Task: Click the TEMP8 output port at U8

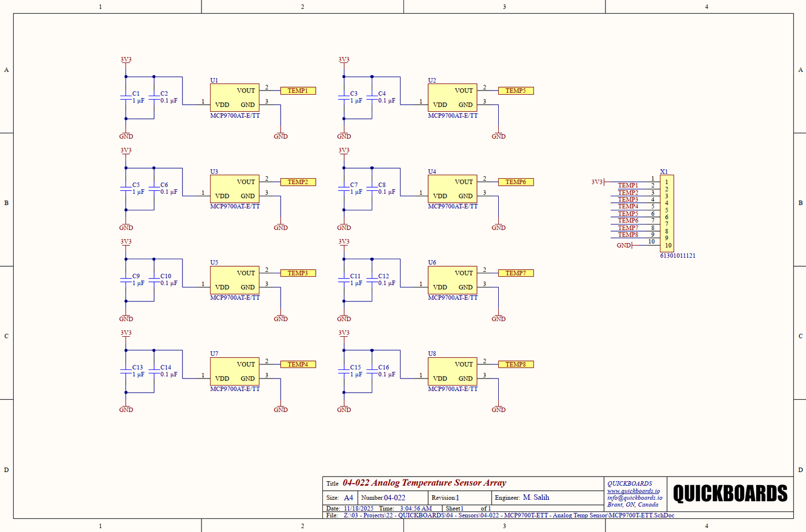Action: tap(515, 364)
